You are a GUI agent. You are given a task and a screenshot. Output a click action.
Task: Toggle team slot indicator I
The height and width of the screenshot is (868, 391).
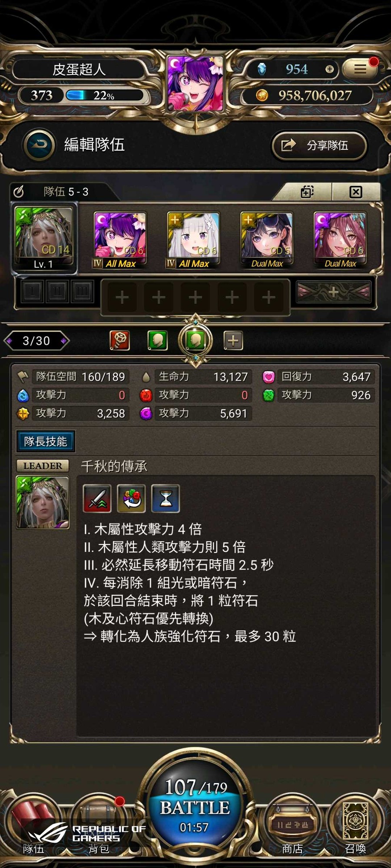click(32, 291)
